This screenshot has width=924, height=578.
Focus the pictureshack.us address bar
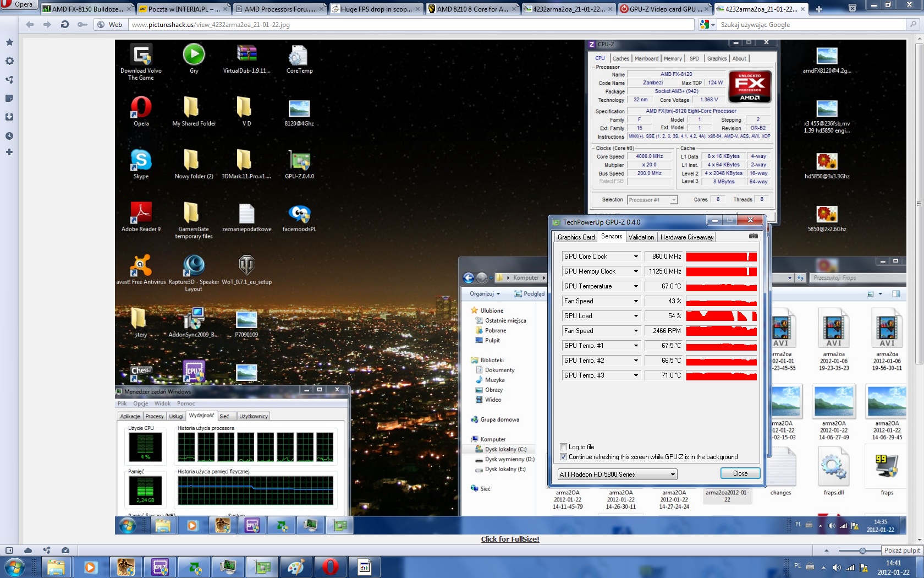coord(411,24)
